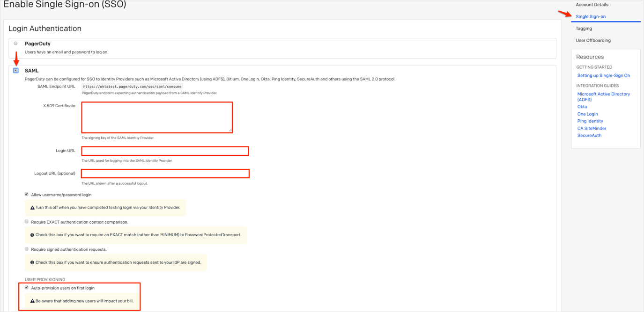
Task: Open Microsoft Active Directory (ADFS) guide
Action: [x=603, y=94]
